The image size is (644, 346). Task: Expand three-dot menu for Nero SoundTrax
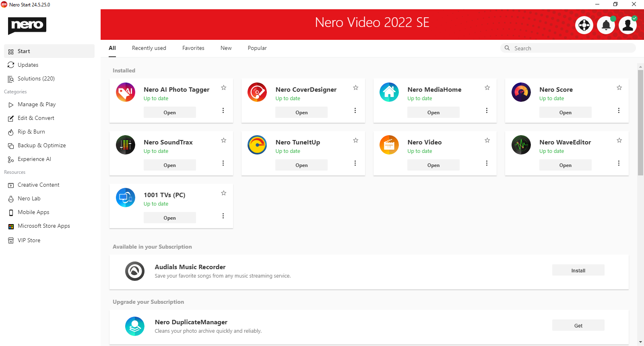[x=223, y=163]
